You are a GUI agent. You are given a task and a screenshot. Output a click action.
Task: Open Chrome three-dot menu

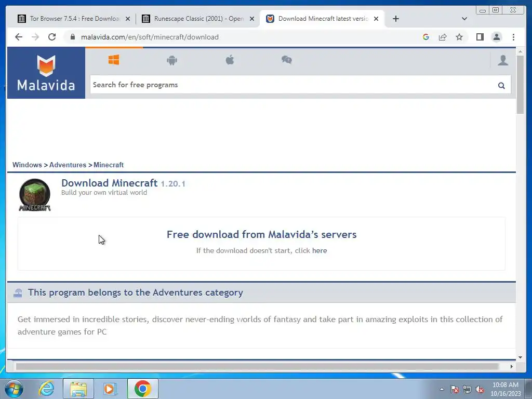coord(513,37)
